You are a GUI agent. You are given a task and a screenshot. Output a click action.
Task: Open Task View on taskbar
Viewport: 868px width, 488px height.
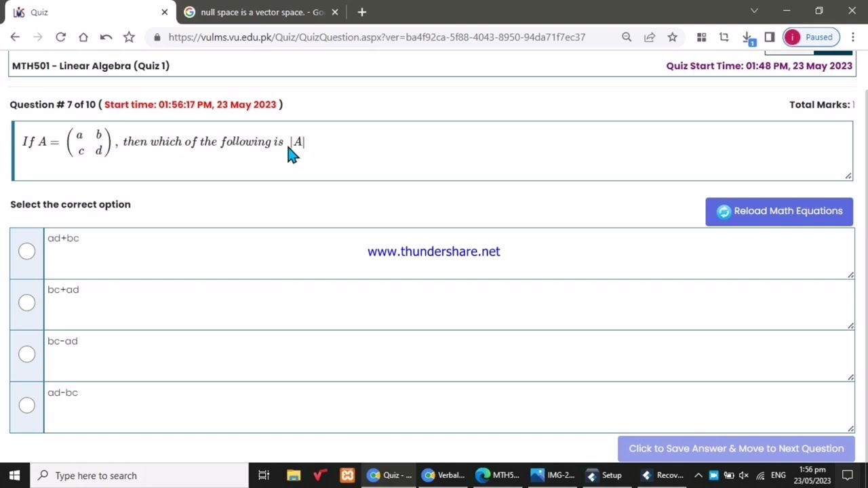tap(264, 475)
